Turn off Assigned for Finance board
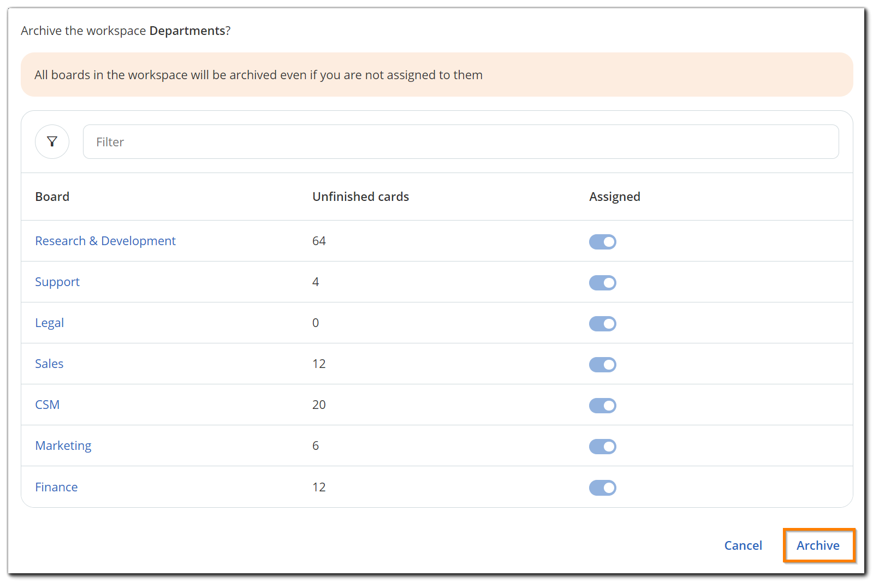This screenshot has width=879, height=588. (x=602, y=488)
